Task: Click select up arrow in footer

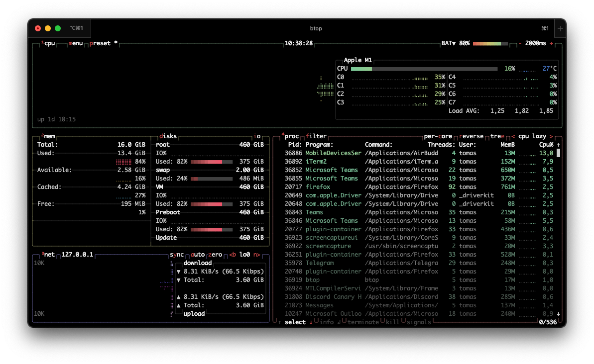Action: (280, 322)
